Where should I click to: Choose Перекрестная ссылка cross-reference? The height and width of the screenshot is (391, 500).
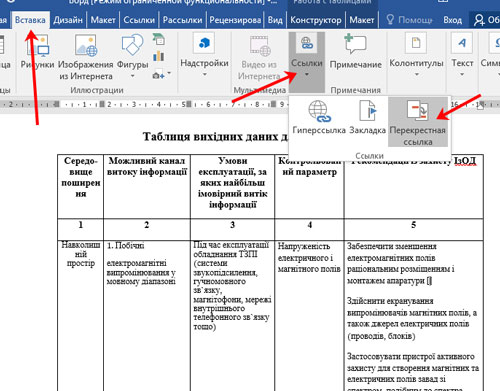[x=418, y=122]
